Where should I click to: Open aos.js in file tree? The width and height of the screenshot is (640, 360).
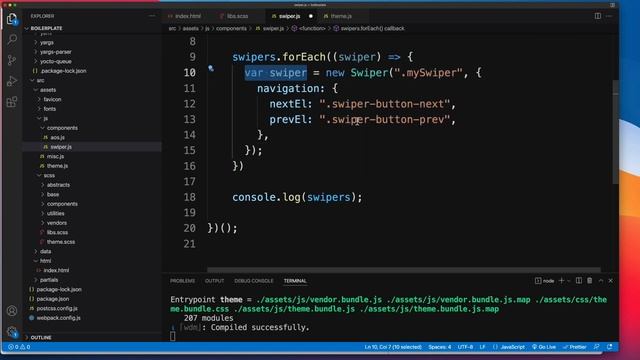click(57, 138)
